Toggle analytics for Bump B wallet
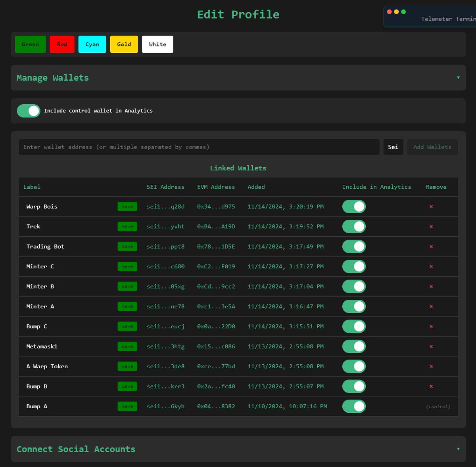 [x=354, y=386]
